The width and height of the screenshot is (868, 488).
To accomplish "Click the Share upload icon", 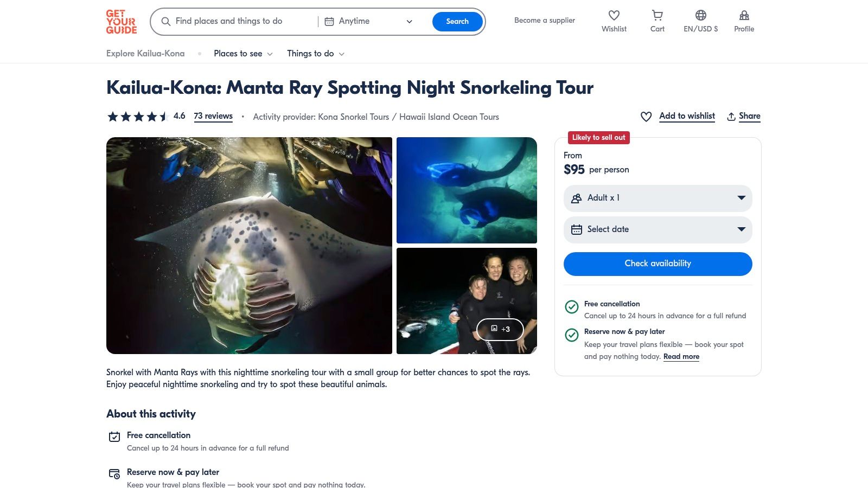I will click(x=731, y=117).
